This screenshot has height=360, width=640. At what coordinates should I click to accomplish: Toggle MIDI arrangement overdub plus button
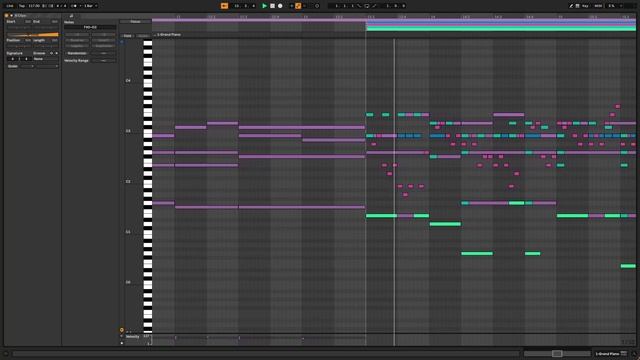click(x=291, y=6)
